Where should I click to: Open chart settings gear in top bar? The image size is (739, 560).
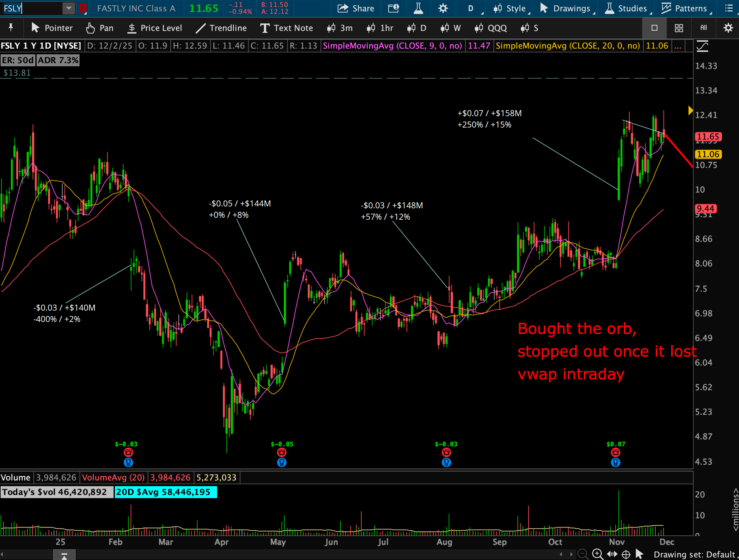click(x=443, y=8)
